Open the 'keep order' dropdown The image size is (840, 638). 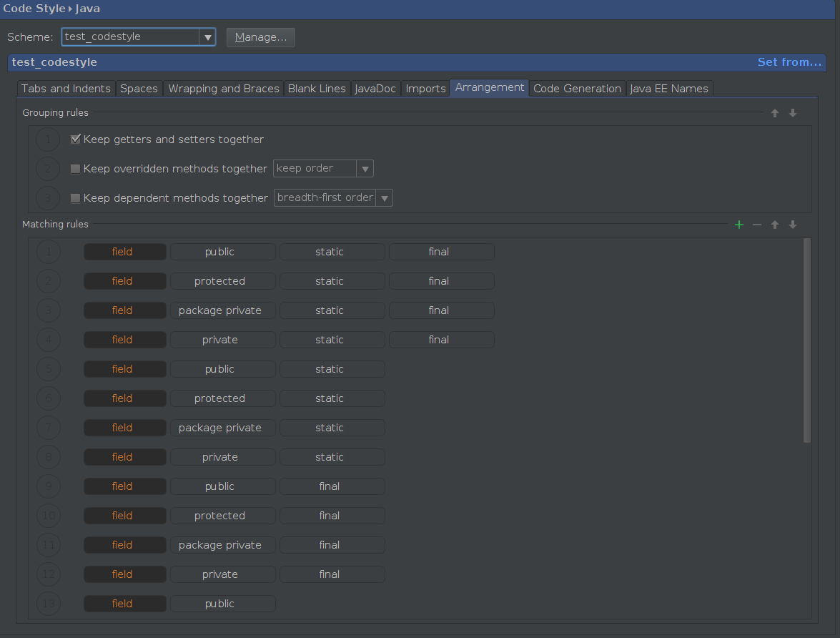[365, 168]
